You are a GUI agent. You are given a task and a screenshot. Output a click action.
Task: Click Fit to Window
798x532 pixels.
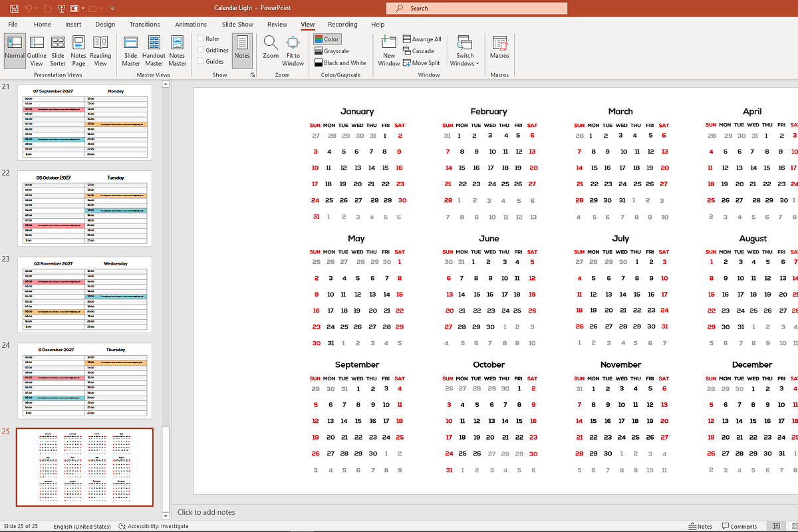293,51
